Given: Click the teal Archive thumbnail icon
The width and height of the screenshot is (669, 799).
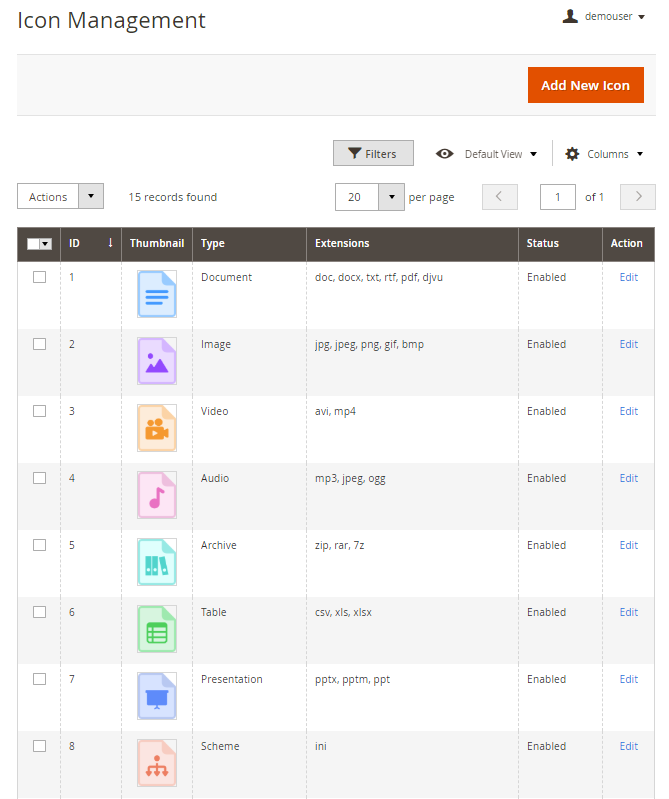Looking at the screenshot, I should point(156,562).
